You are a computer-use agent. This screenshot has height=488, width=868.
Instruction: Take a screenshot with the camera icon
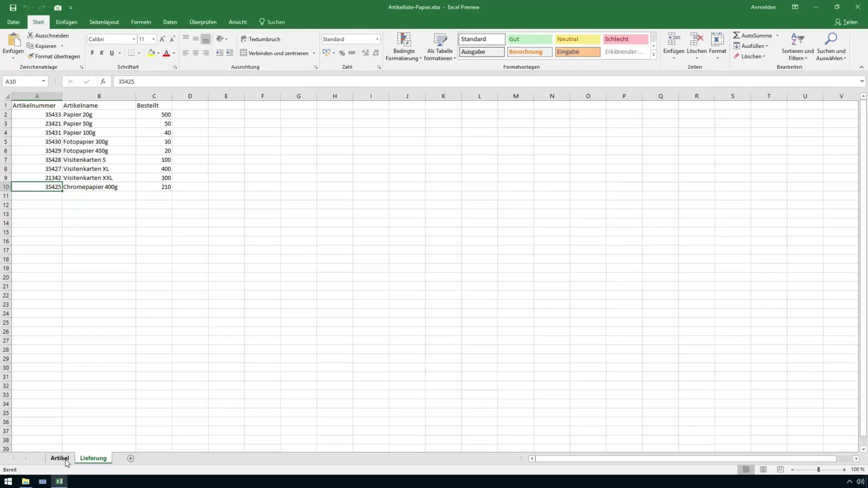pyautogui.click(x=58, y=8)
